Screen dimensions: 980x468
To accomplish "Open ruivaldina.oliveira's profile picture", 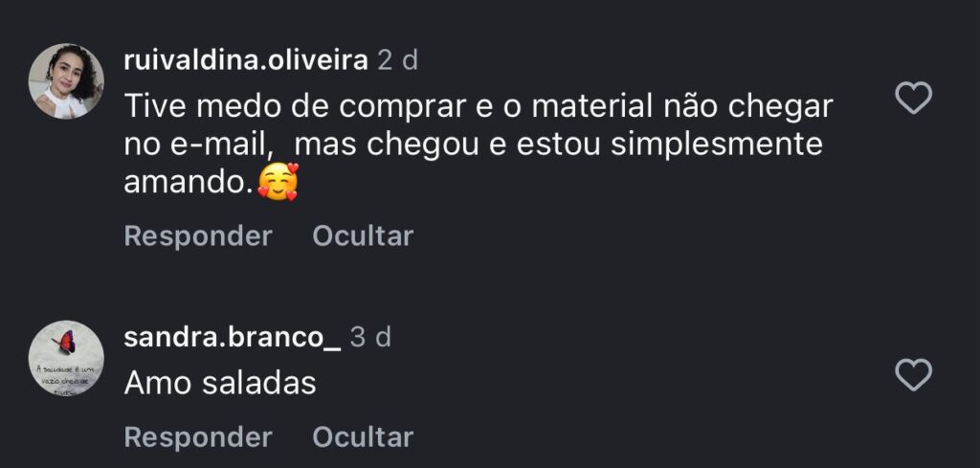I will pyautogui.click(x=66, y=81).
